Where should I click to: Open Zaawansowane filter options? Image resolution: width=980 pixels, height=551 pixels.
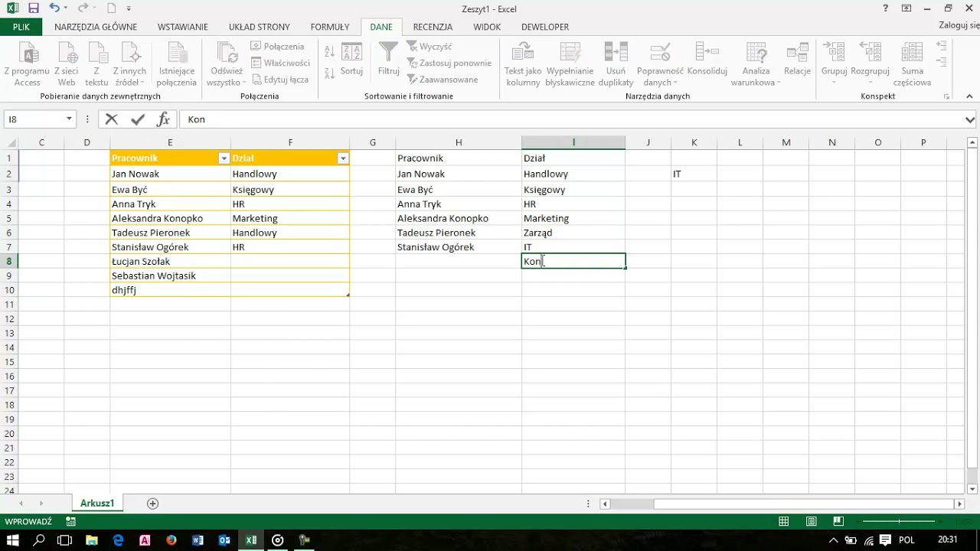click(443, 80)
